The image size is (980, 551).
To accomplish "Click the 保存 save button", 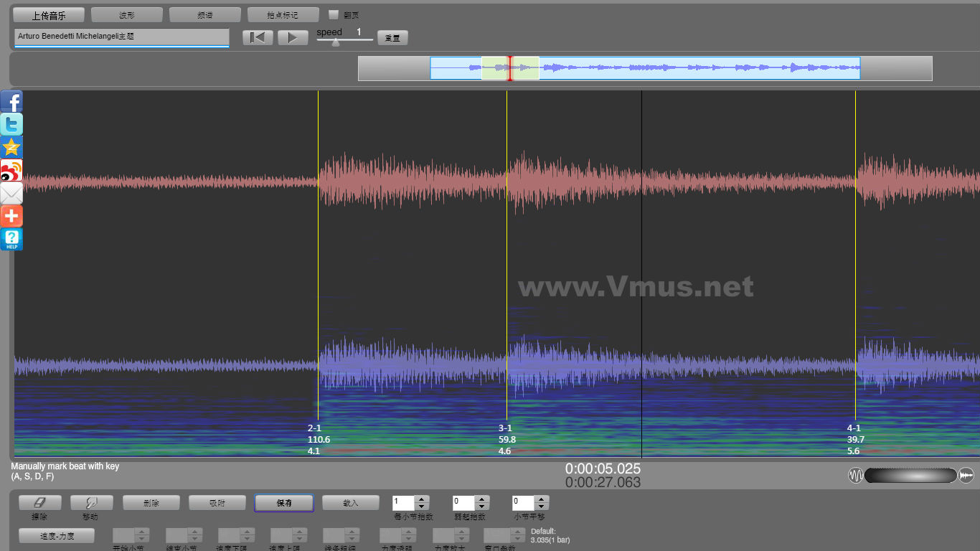I will point(283,503).
